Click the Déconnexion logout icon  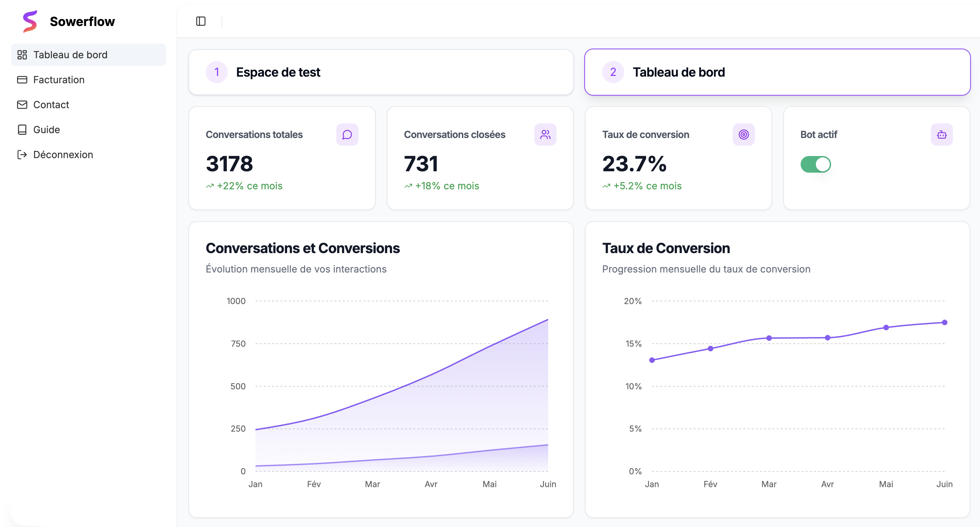coord(22,154)
